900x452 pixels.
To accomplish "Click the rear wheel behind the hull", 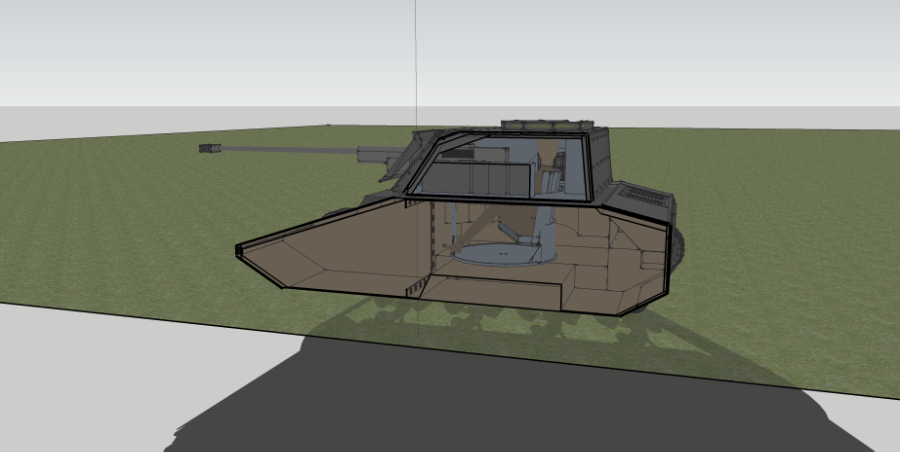I will point(678,246).
